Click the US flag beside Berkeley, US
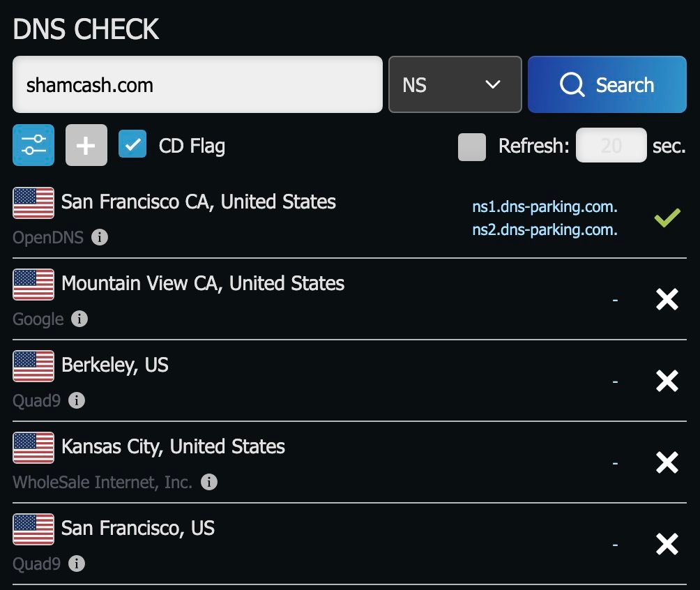The height and width of the screenshot is (590, 700). 33,366
